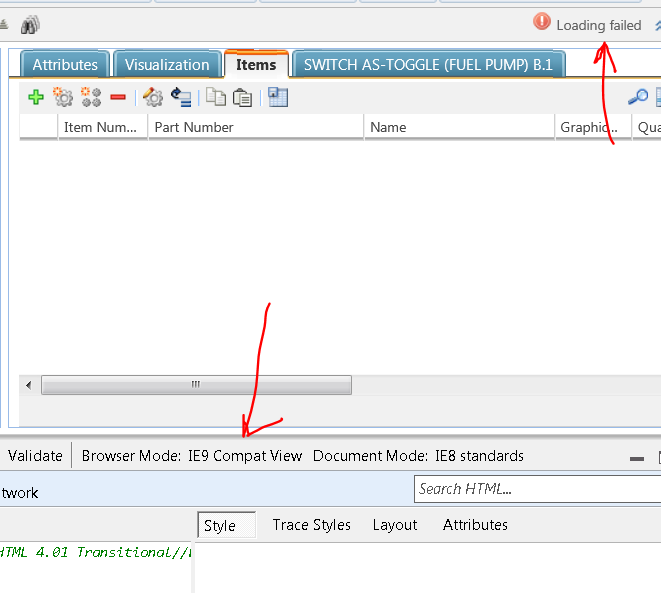Open the Attributes tab
This screenshot has width=661, height=593.
click(65, 64)
